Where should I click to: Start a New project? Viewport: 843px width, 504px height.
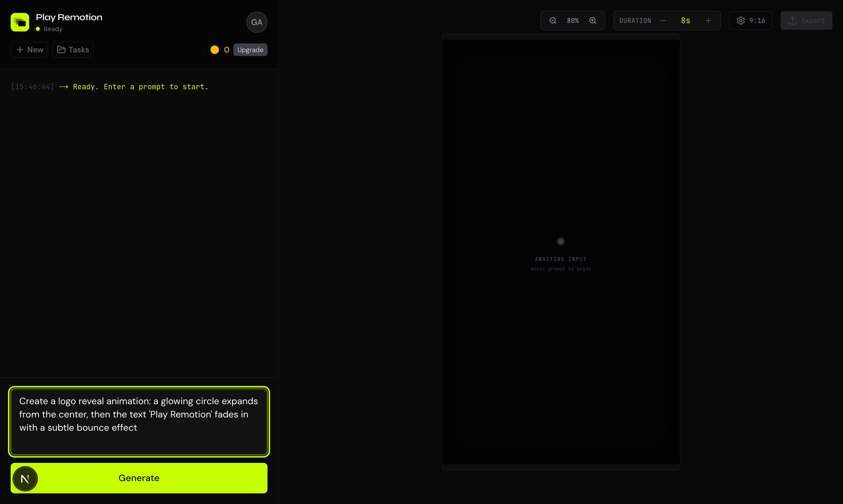click(29, 50)
